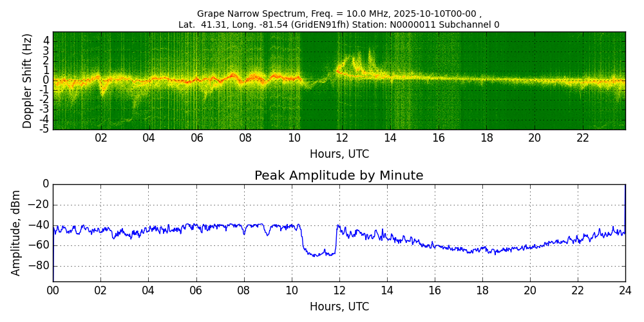The image size is (644, 322).
Task: Click the 24 hour tick on amplitude plot
Action: coord(625,290)
